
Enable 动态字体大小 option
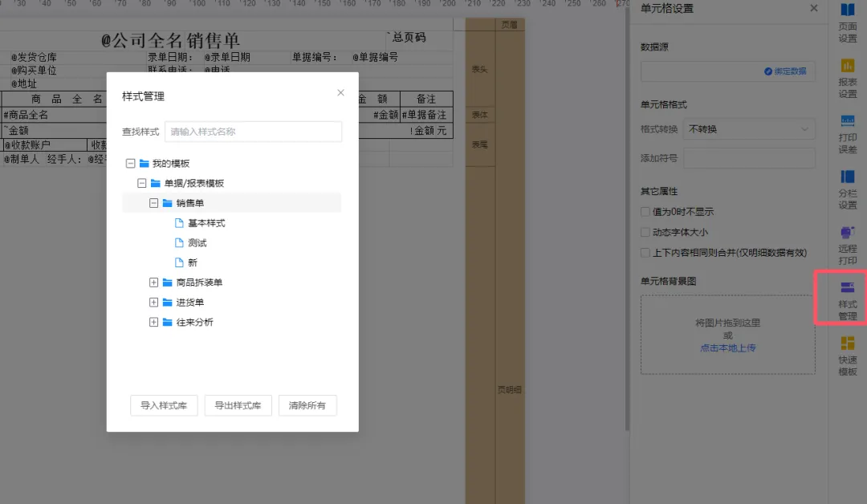[x=645, y=231]
